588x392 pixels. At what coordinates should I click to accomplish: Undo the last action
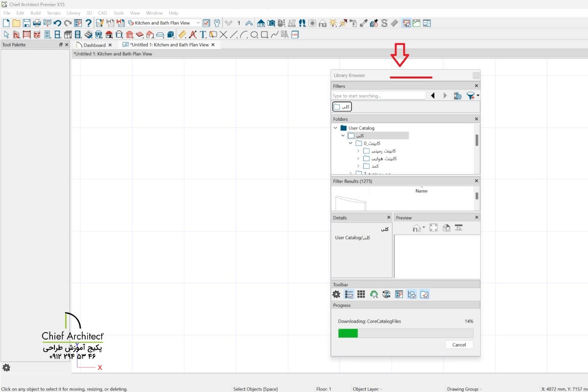[x=57, y=23]
